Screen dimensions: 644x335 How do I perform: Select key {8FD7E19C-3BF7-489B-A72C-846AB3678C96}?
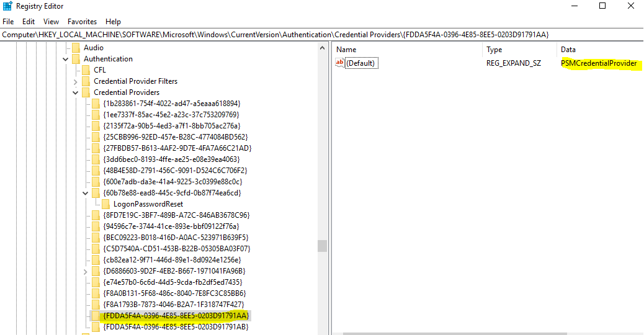(x=177, y=215)
